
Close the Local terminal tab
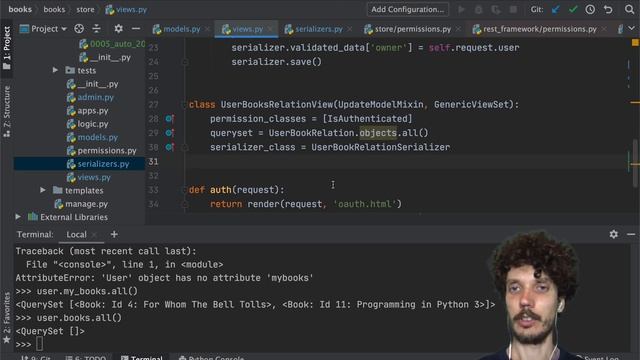[x=94, y=235]
